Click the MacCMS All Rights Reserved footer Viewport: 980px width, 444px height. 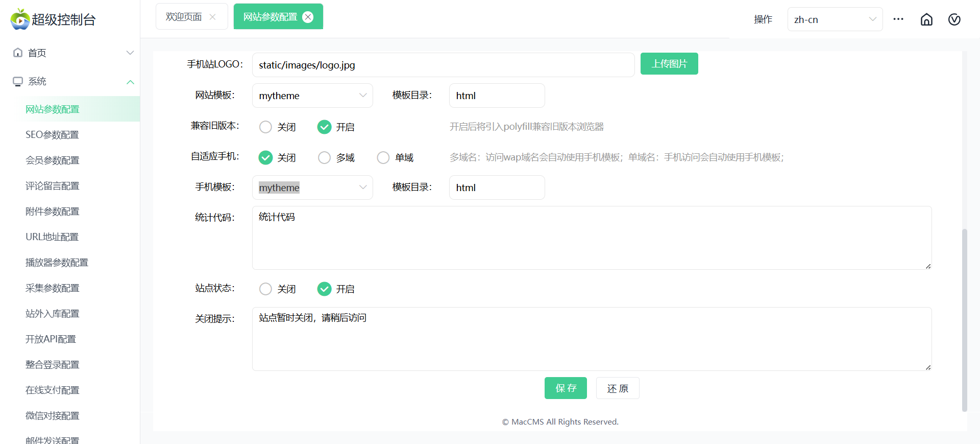560,422
